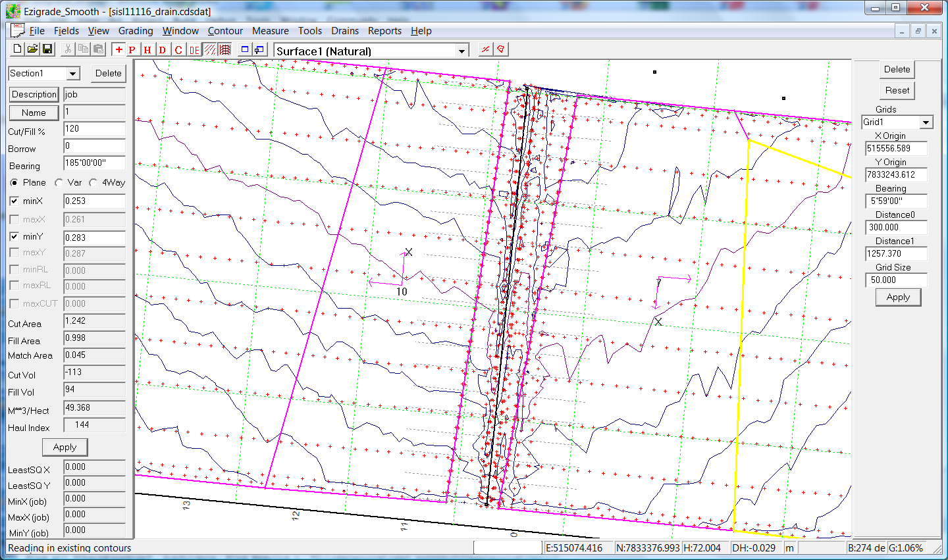This screenshot has height=560, width=948.
Task: Expand the Section1 dropdown list
Action: (x=73, y=74)
